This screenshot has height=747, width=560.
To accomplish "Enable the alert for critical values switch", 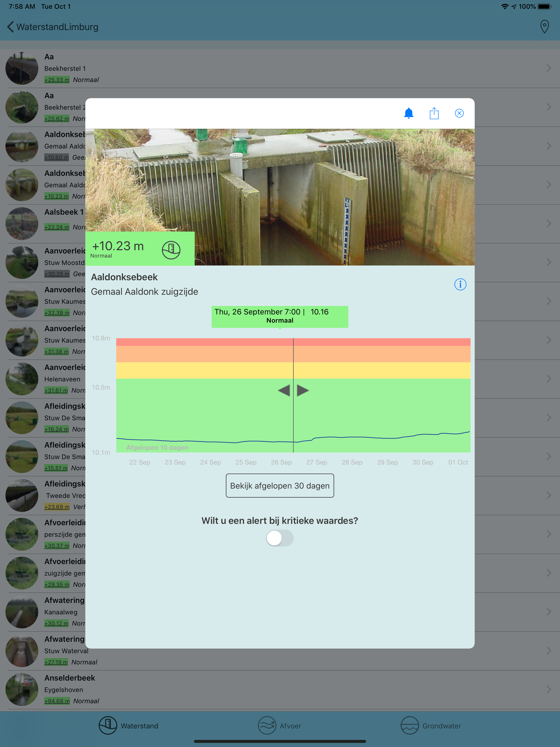I will 280,538.
